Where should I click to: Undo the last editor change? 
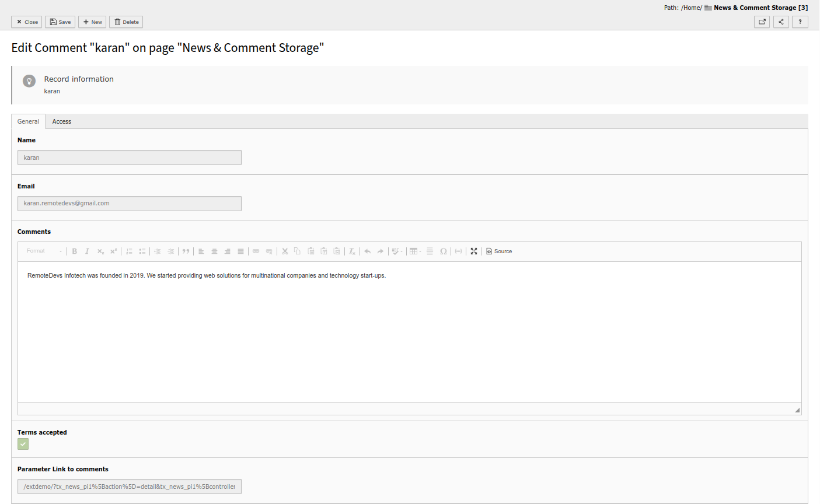pyautogui.click(x=367, y=251)
